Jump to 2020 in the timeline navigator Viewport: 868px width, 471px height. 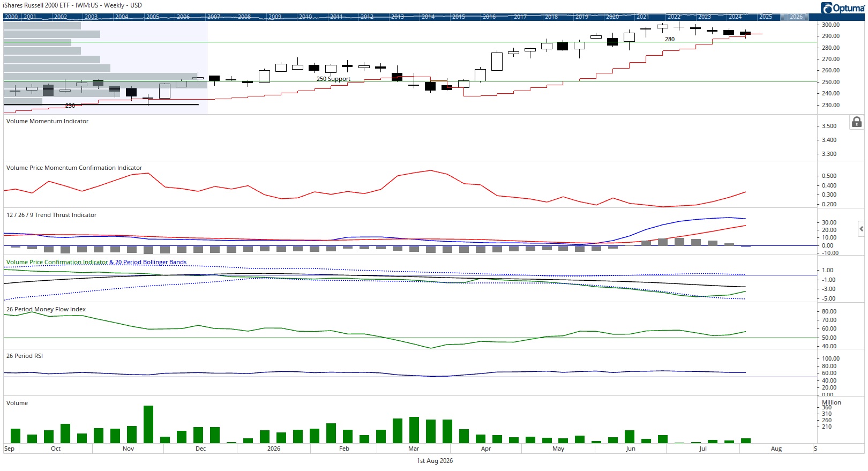[612, 17]
